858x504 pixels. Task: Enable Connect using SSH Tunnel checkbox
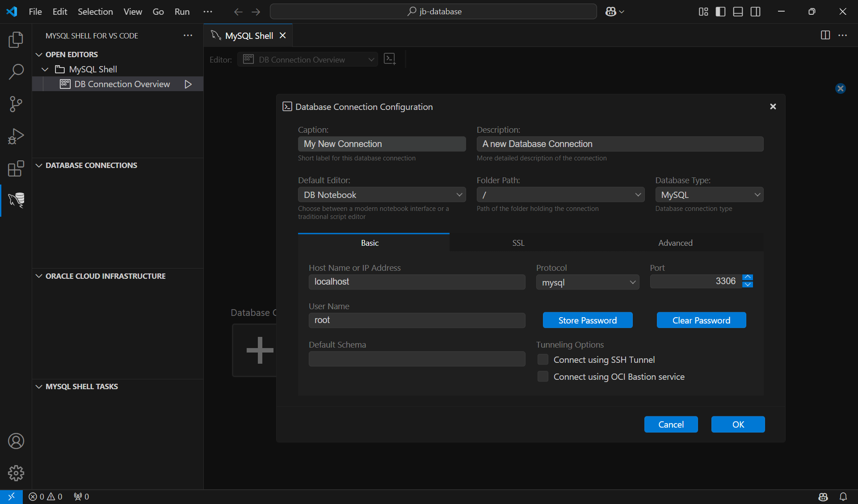(543, 360)
